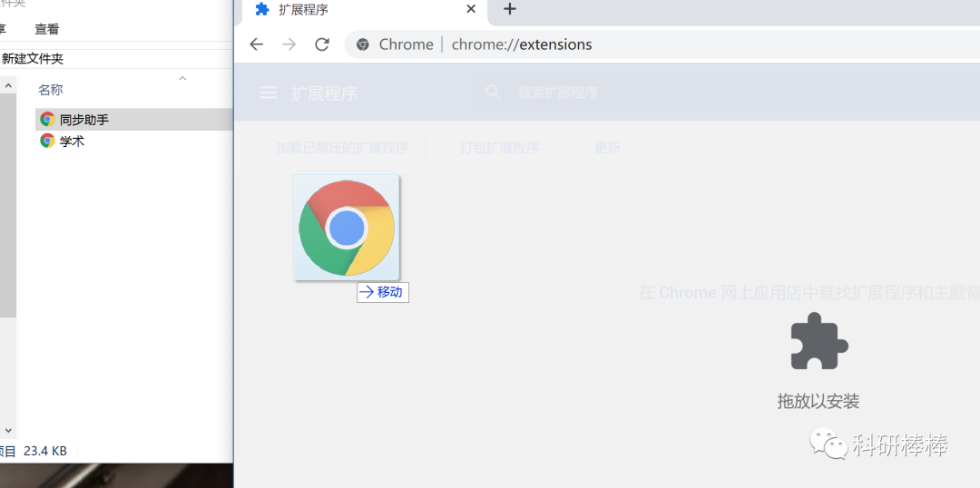Sort by 名称 column header
The height and width of the screenshot is (488, 980).
click(x=51, y=90)
